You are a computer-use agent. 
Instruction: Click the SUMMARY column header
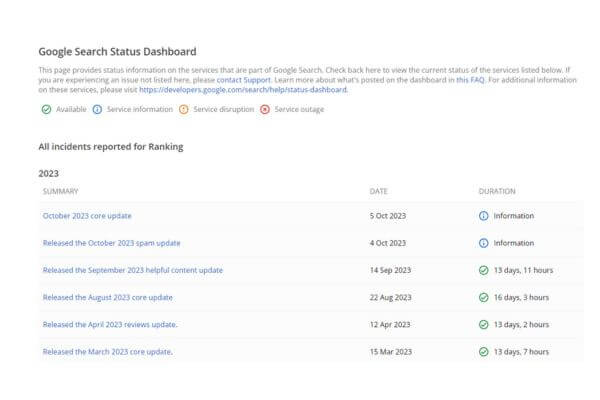[60, 191]
